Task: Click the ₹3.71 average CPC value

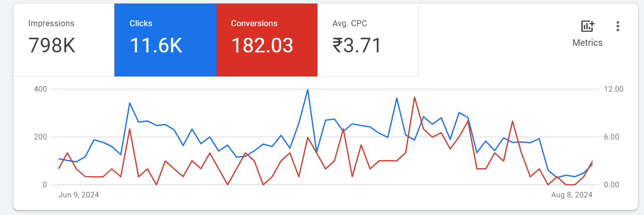Action: 357,46
